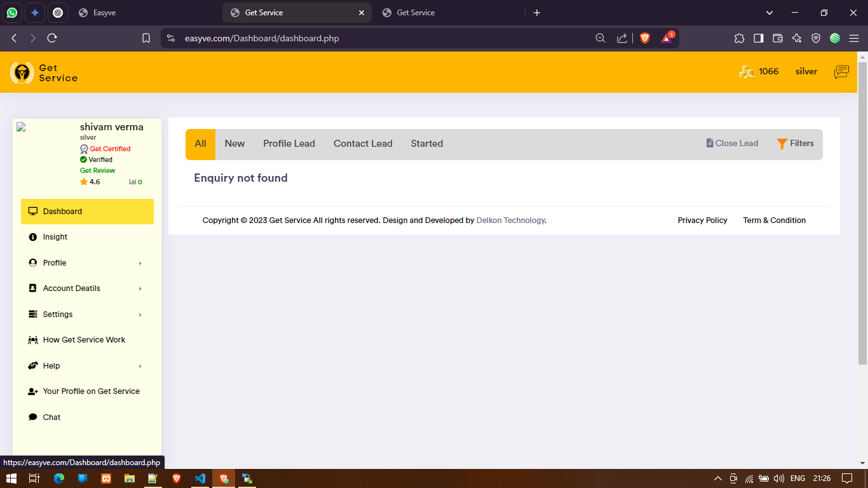868x488 pixels.
Task: Click the Get Certified link
Action: click(x=110, y=149)
